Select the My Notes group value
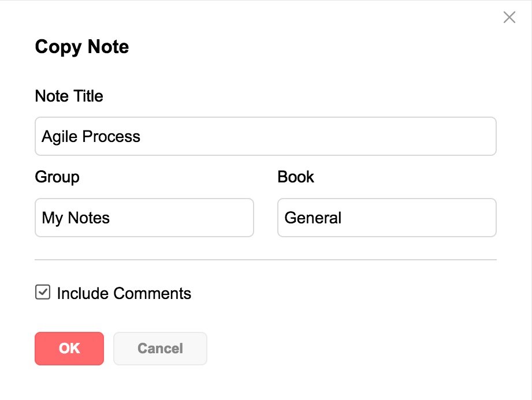 [x=76, y=218]
